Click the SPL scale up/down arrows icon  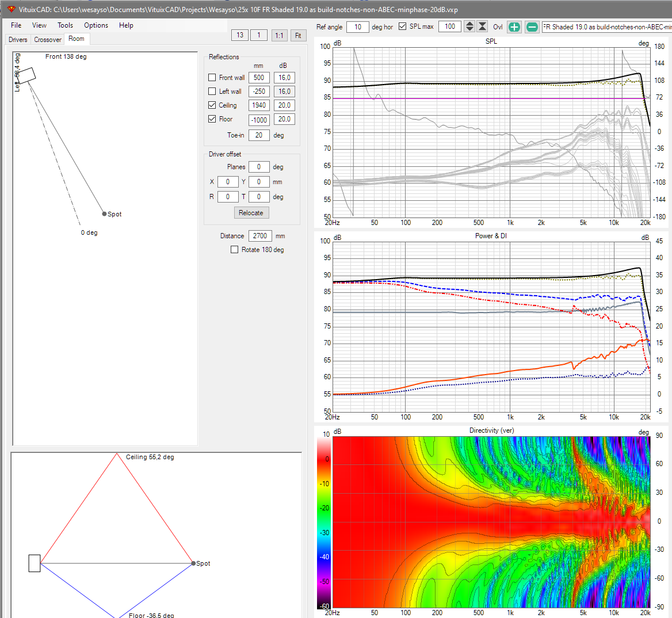click(469, 26)
